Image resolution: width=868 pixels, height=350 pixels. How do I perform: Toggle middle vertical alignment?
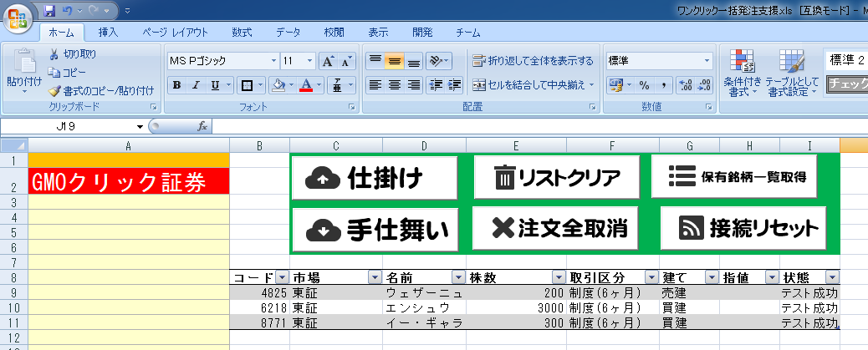tap(394, 61)
